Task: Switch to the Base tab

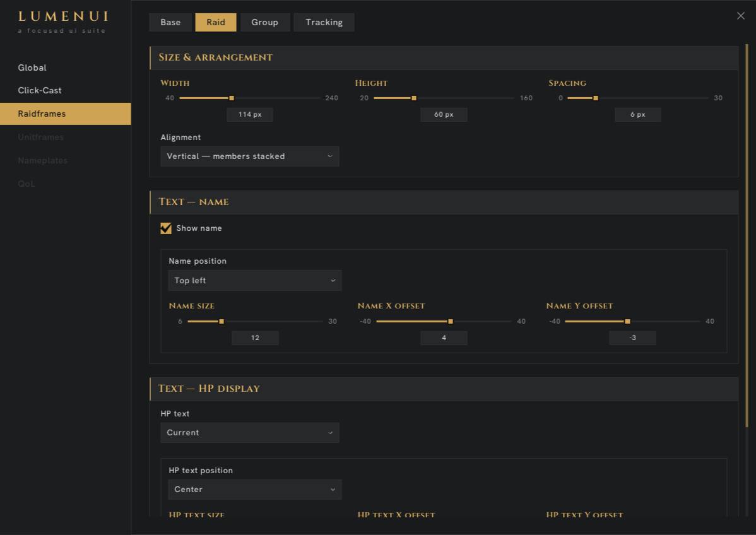Action: 170,22
